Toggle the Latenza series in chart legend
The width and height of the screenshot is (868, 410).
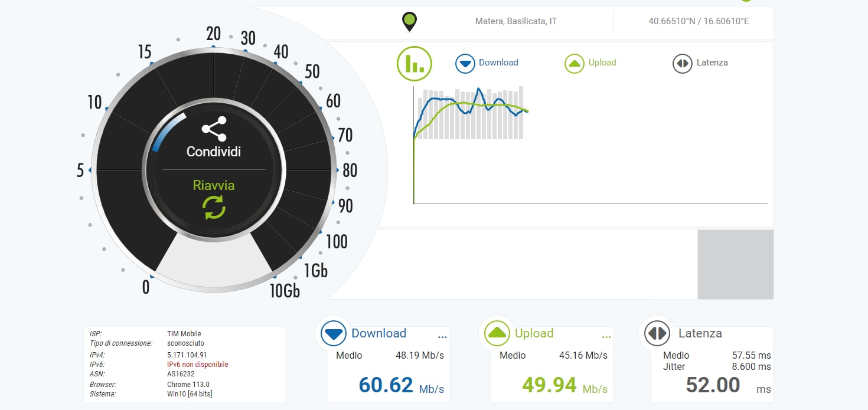point(700,63)
